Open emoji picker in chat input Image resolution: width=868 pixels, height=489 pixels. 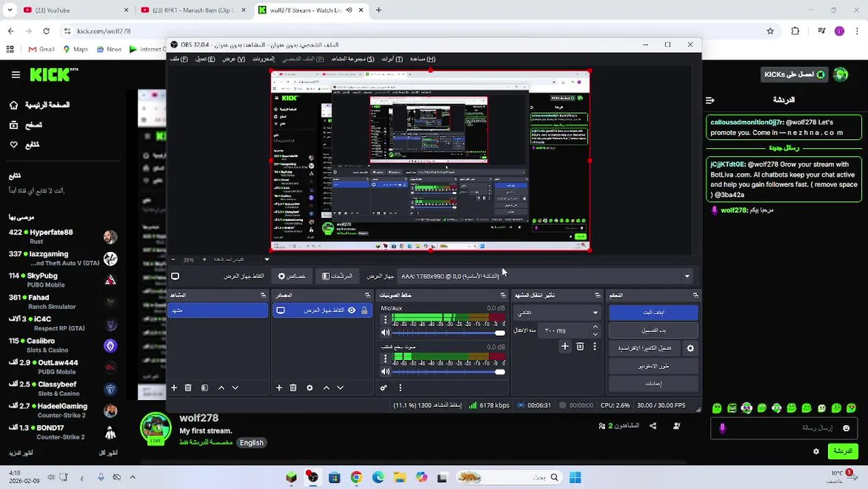tap(846, 428)
